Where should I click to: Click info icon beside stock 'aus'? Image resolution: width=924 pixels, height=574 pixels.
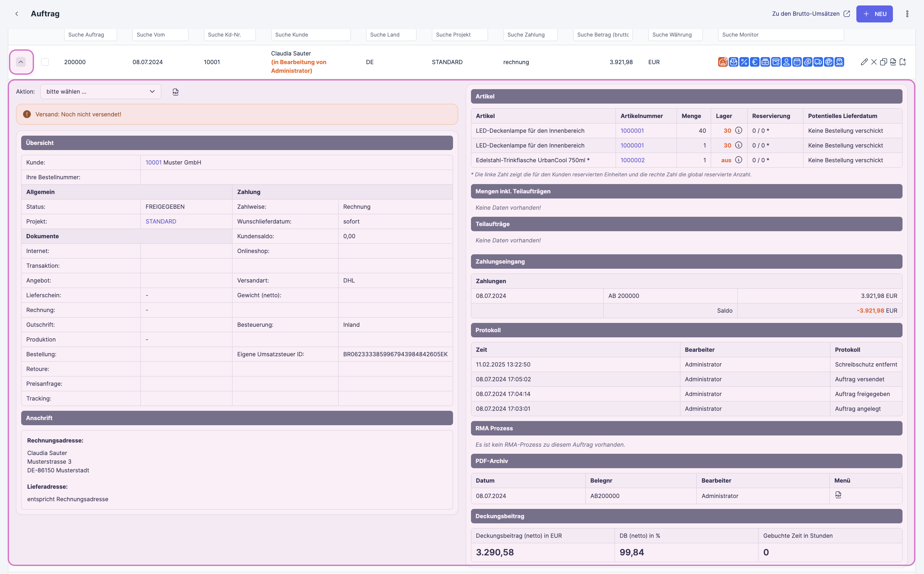click(x=738, y=160)
